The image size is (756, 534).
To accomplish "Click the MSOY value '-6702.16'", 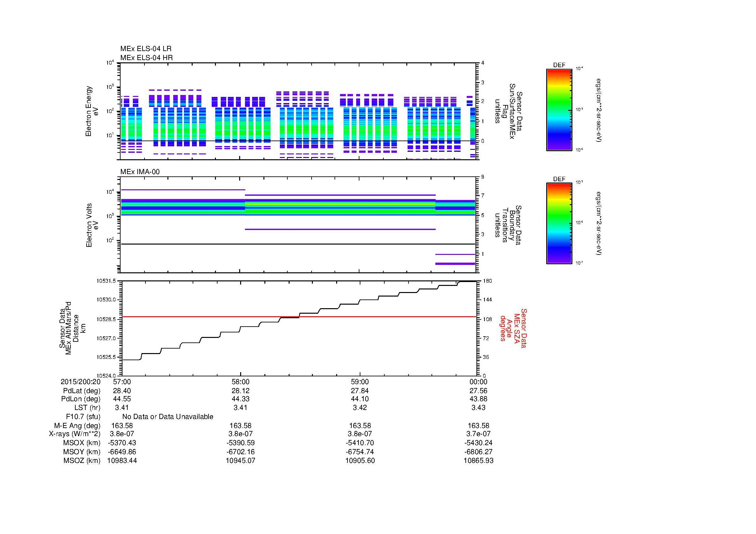I will coord(241,452).
